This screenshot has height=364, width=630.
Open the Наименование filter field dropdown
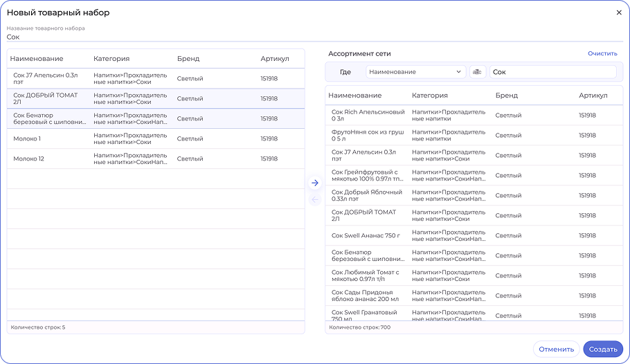click(x=415, y=72)
